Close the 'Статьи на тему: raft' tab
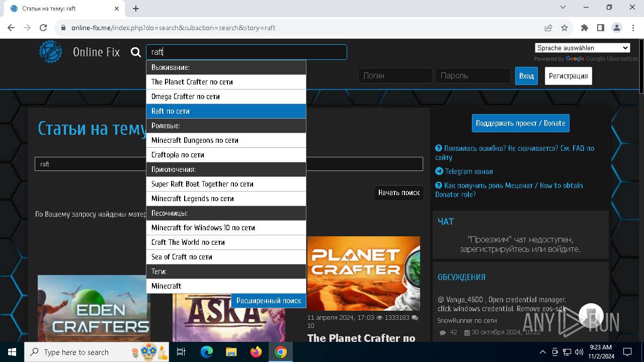The image size is (644, 362). 117,9
